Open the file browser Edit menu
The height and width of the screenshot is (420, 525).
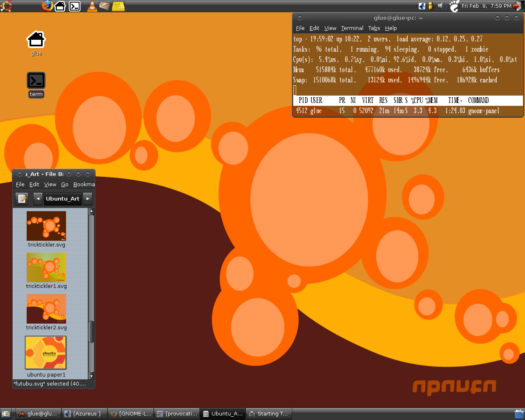(34, 184)
